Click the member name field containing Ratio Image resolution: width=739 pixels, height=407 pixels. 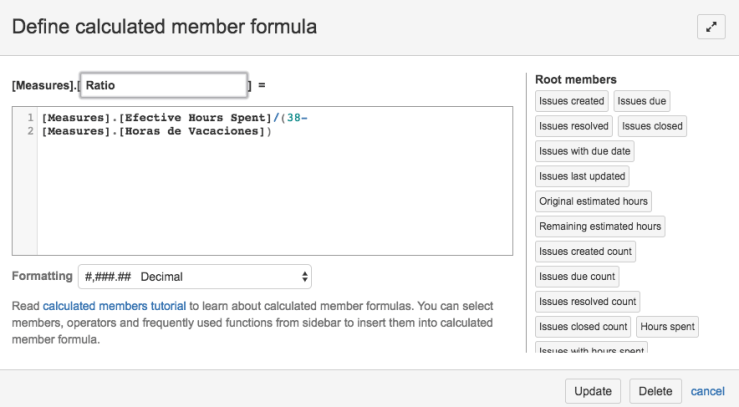click(x=163, y=86)
